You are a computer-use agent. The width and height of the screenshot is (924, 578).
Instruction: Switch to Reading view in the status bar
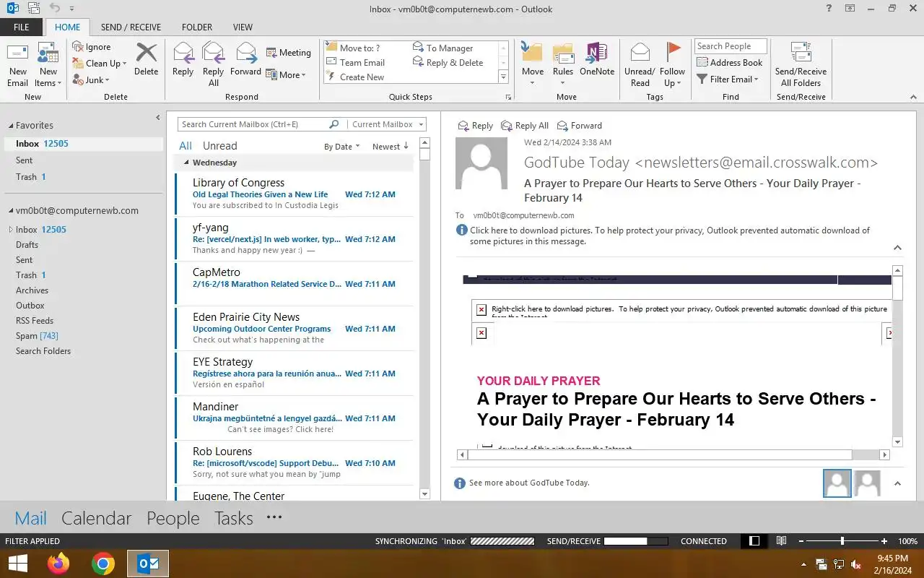pos(781,541)
